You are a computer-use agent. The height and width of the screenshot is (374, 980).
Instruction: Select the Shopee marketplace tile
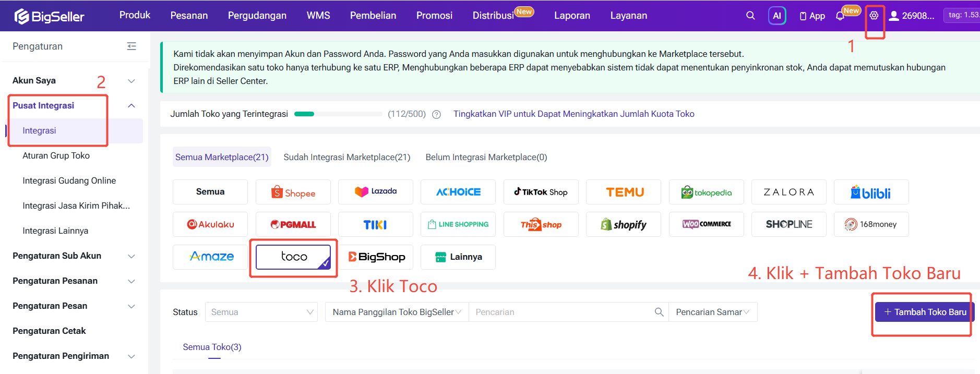(293, 192)
